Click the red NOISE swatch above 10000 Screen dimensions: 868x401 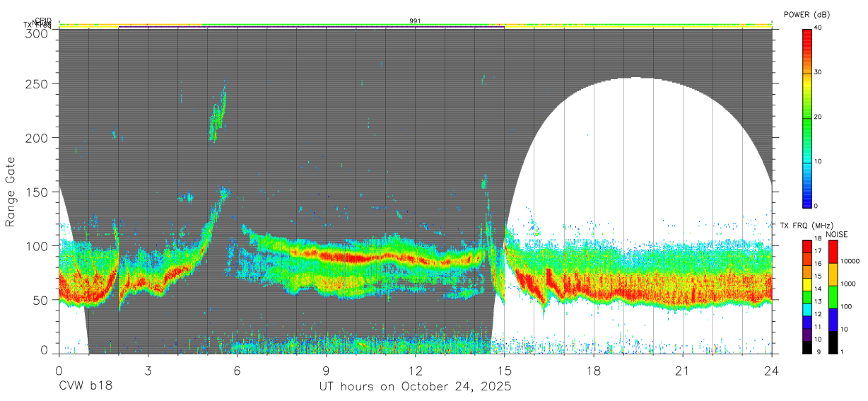pyautogui.click(x=832, y=252)
